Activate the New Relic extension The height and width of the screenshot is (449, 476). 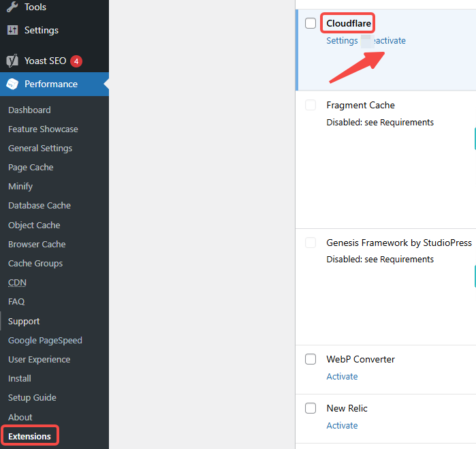(342, 425)
